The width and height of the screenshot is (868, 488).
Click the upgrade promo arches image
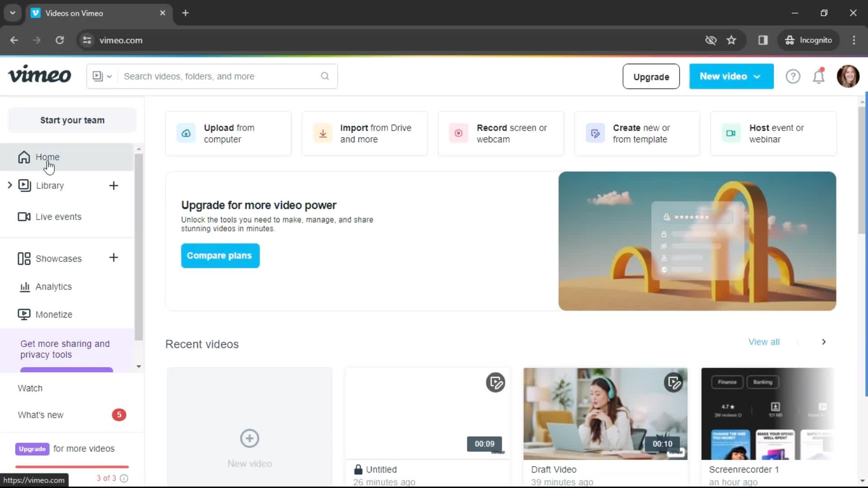point(697,241)
